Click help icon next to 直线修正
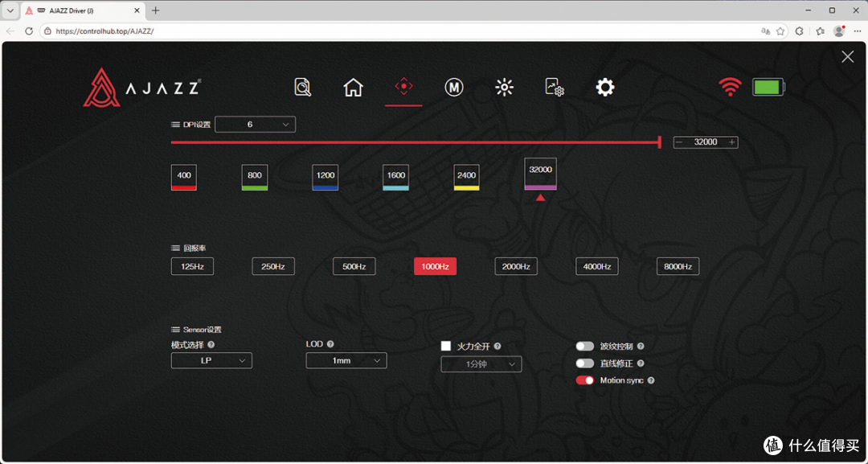The width and height of the screenshot is (868, 464). [x=641, y=363]
